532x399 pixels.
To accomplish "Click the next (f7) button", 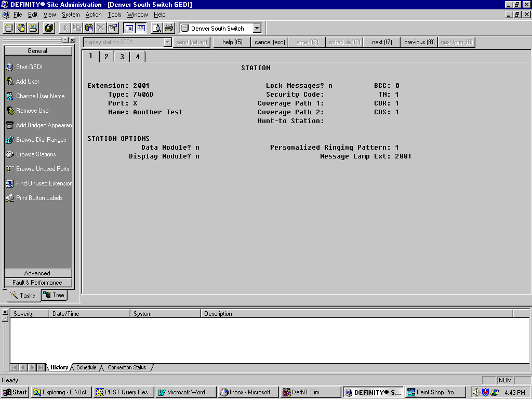I will 382,42.
